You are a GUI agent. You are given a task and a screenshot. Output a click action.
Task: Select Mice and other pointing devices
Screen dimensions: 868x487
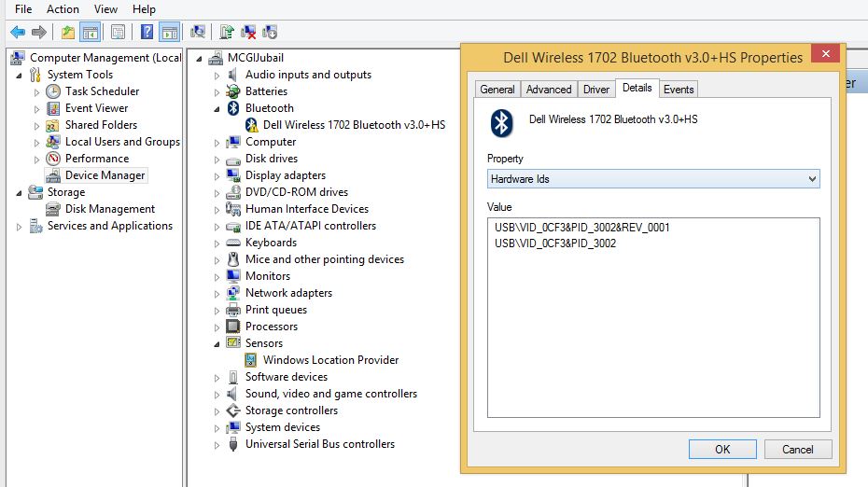click(x=325, y=259)
